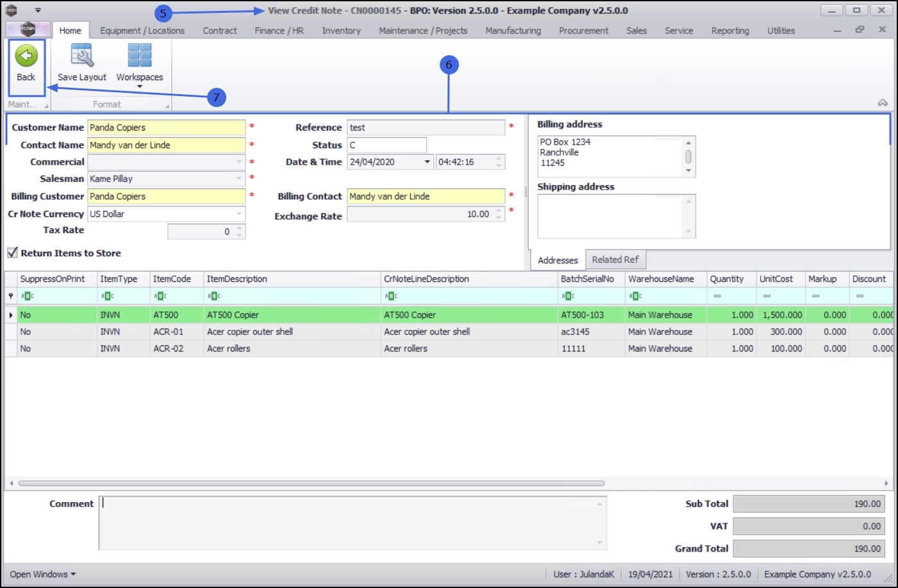Click the Billing Contact field
898x588 pixels.
pyautogui.click(x=426, y=197)
